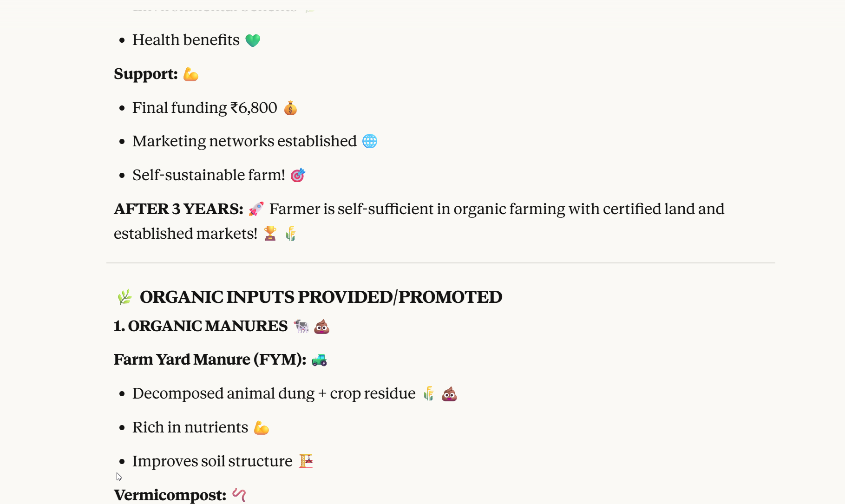
Task: Click the green heart emoji beside Health benefits
Action: click(253, 40)
